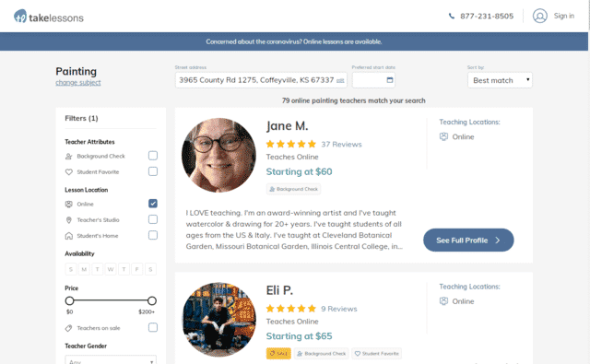This screenshot has width=590, height=364.
Task: Click Jane M.'s profile photo
Action: click(x=218, y=156)
